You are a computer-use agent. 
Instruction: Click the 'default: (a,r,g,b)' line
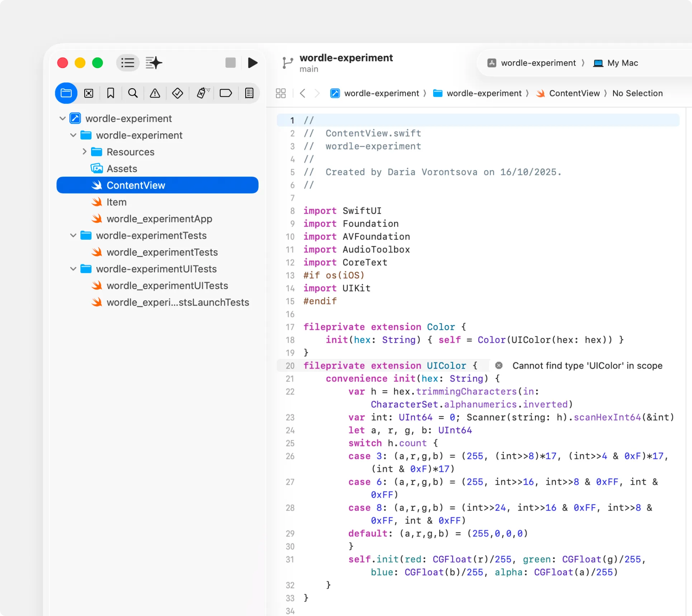[438, 533]
